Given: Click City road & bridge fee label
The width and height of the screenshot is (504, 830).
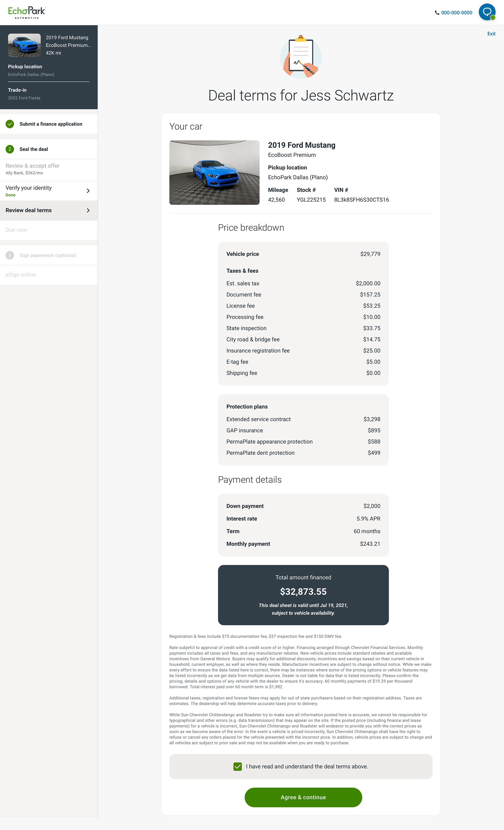Looking at the screenshot, I should [253, 340].
